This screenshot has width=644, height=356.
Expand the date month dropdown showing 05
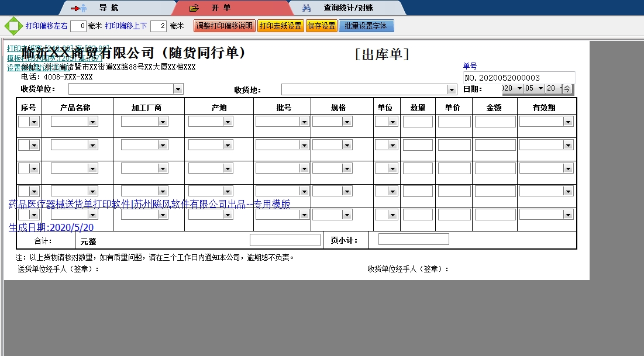(539, 88)
